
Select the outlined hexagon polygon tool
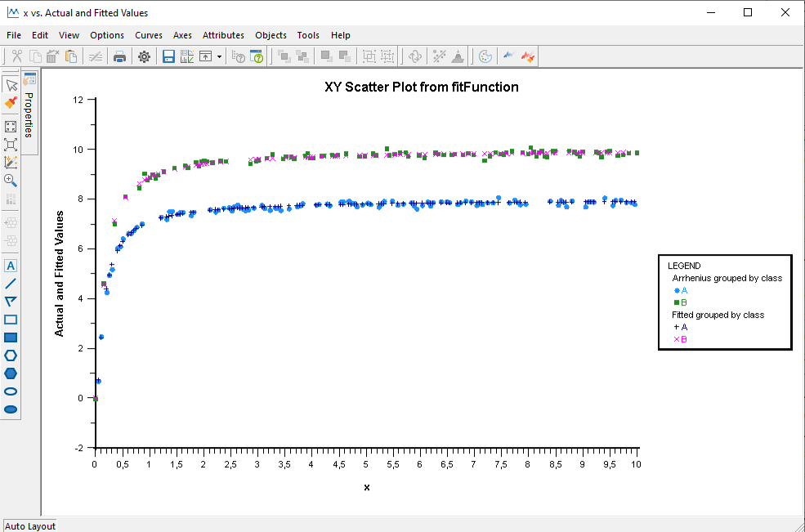tap(11, 355)
